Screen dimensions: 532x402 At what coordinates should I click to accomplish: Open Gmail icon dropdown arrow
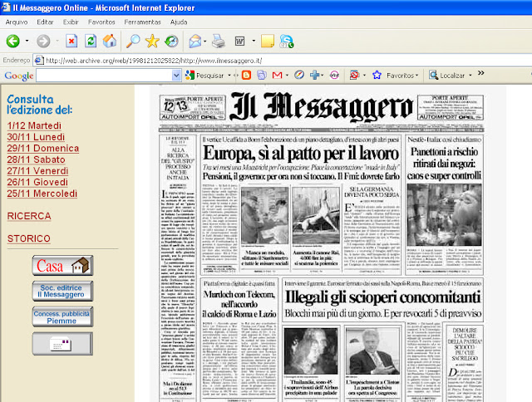(x=288, y=76)
